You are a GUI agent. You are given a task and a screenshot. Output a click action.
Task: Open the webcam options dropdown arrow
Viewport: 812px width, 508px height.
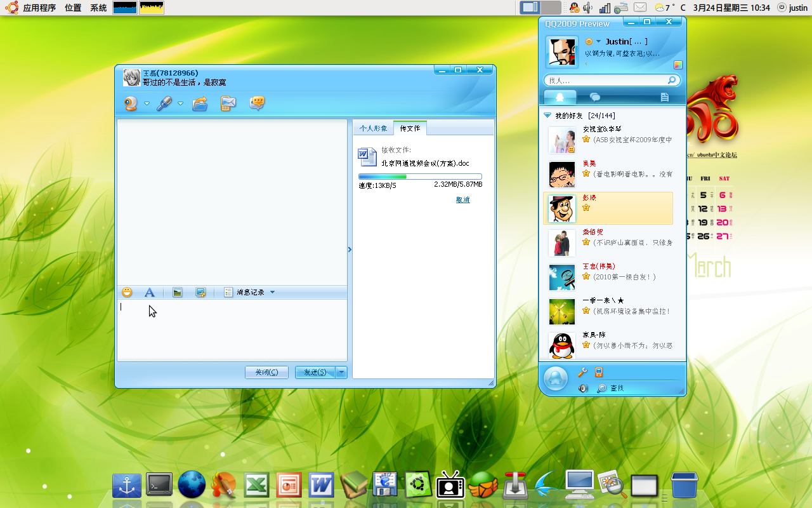(x=147, y=104)
